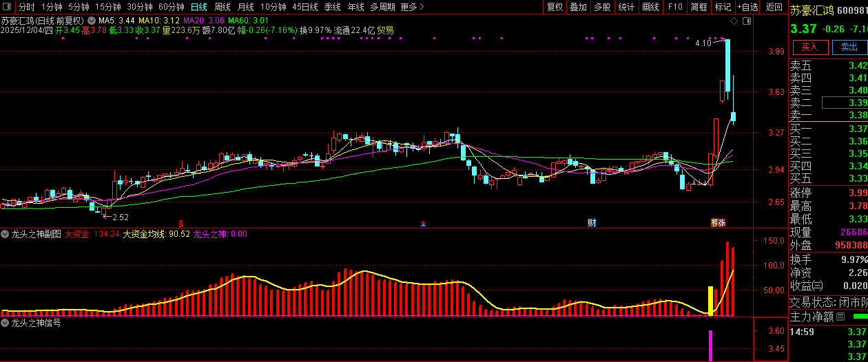
Task: Click the 移涨 marker icon at chart bottom
Action: pyautogui.click(x=719, y=223)
